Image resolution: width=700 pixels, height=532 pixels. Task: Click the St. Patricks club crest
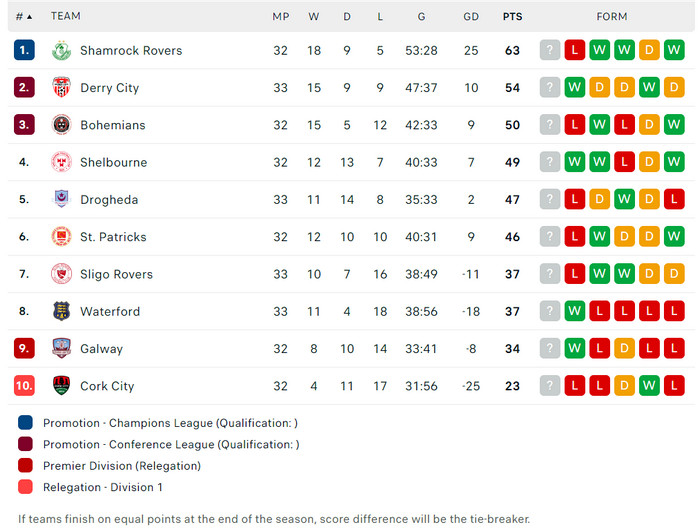point(61,237)
